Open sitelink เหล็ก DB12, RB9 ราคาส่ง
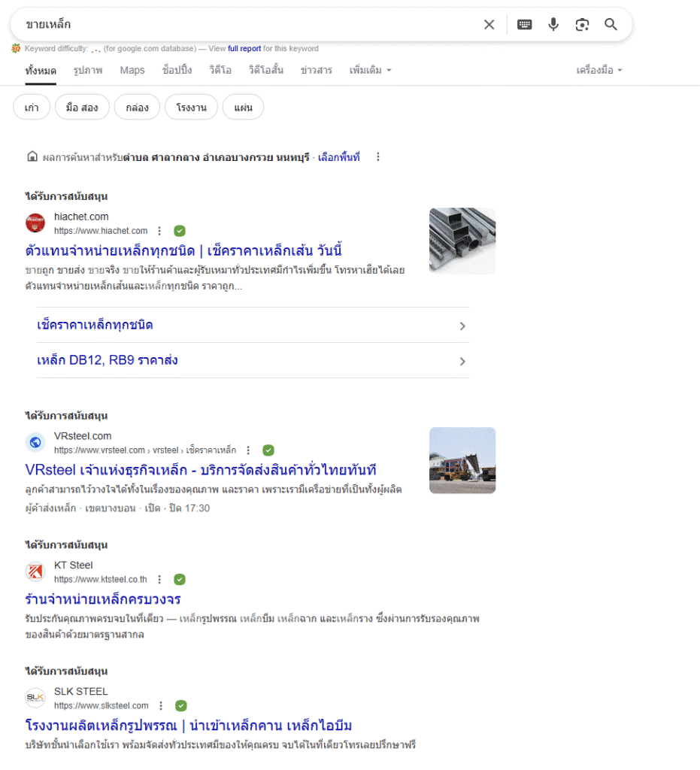The width and height of the screenshot is (700, 770). point(107,360)
